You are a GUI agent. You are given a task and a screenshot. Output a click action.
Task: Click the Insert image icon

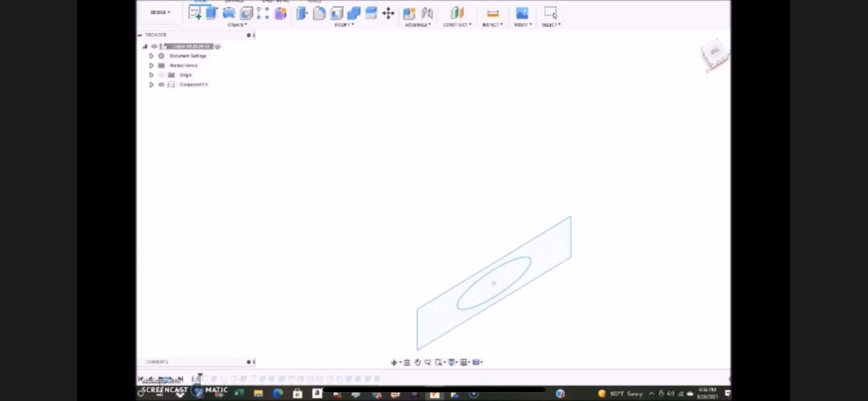pos(522,13)
